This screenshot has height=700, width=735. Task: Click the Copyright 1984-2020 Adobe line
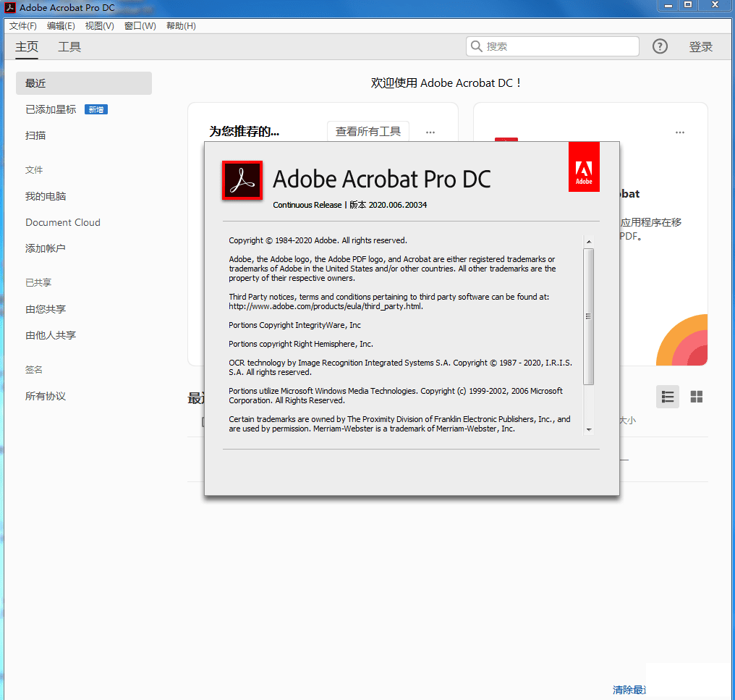[318, 240]
